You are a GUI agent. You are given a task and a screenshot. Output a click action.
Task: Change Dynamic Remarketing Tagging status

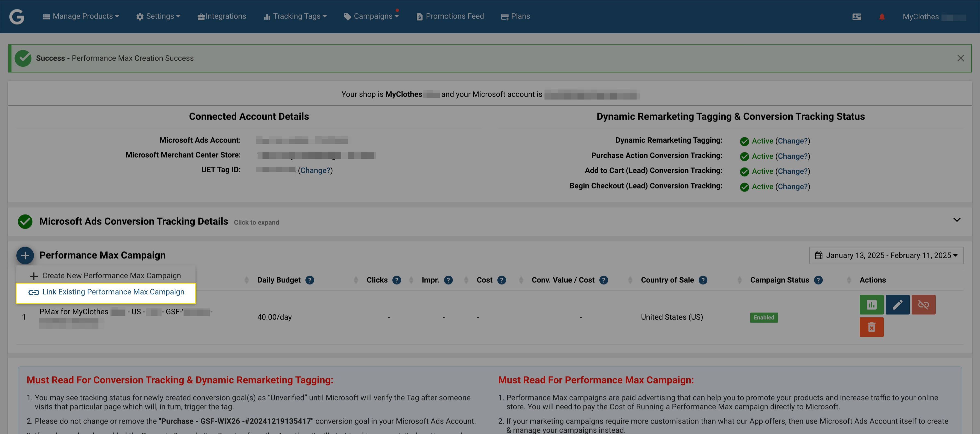click(793, 141)
